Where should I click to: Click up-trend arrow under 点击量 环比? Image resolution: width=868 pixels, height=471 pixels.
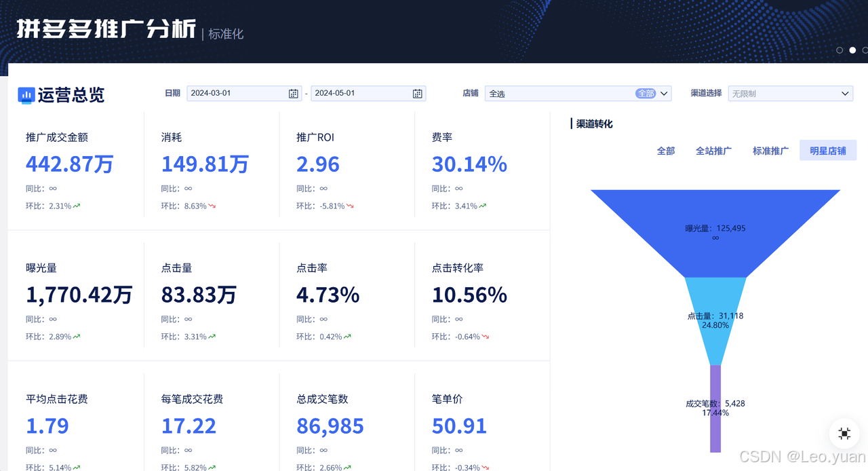pos(212,337)
